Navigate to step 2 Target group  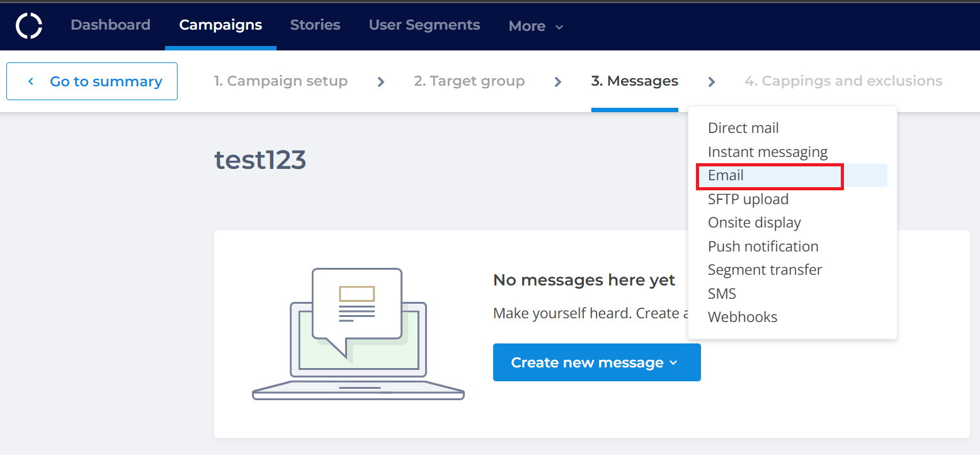[469, 81]
